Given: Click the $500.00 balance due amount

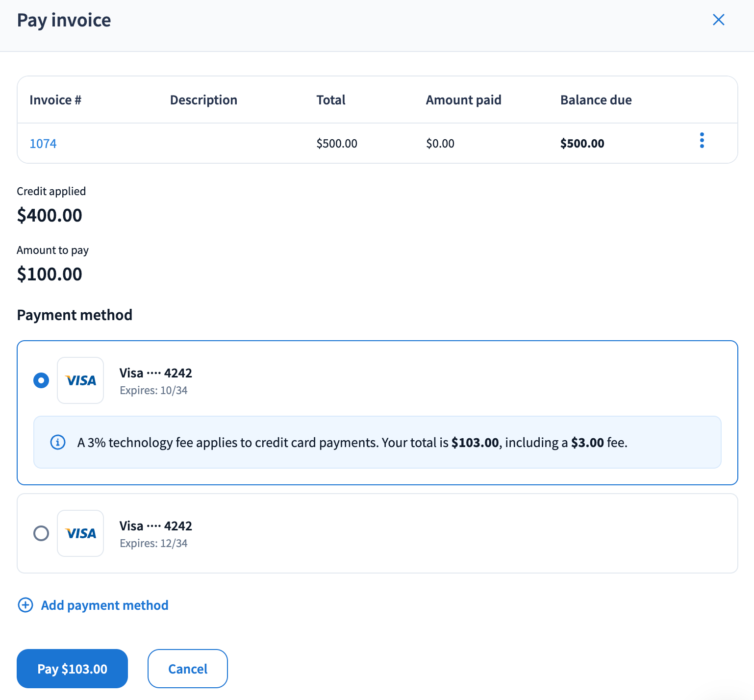Looking at the screenshot, I should point(582,144).
